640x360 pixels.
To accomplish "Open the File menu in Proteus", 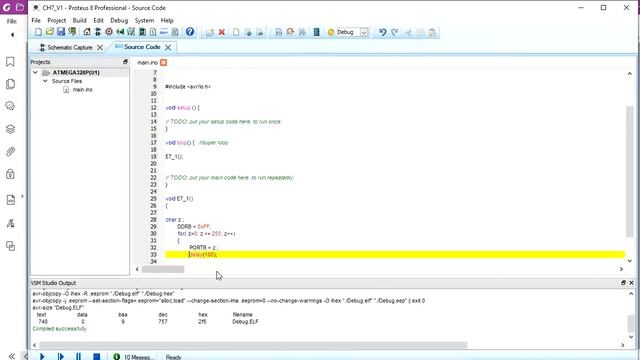I will click(36, 20).
